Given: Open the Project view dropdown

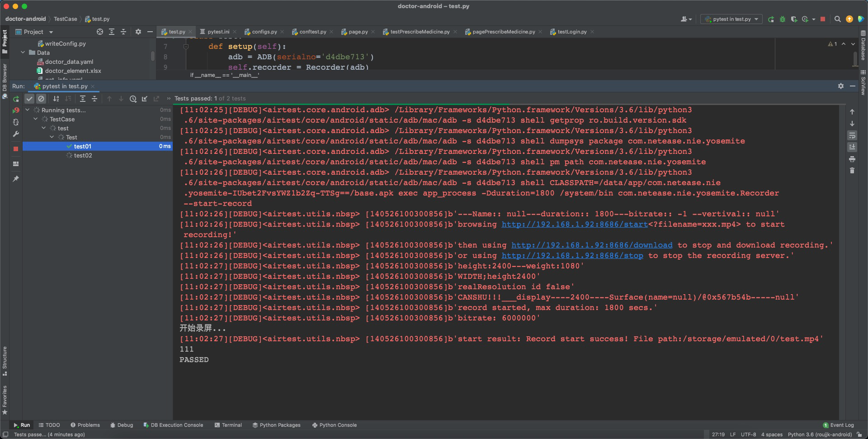Looking at the screenshot, I should click(x=50, y=32).
